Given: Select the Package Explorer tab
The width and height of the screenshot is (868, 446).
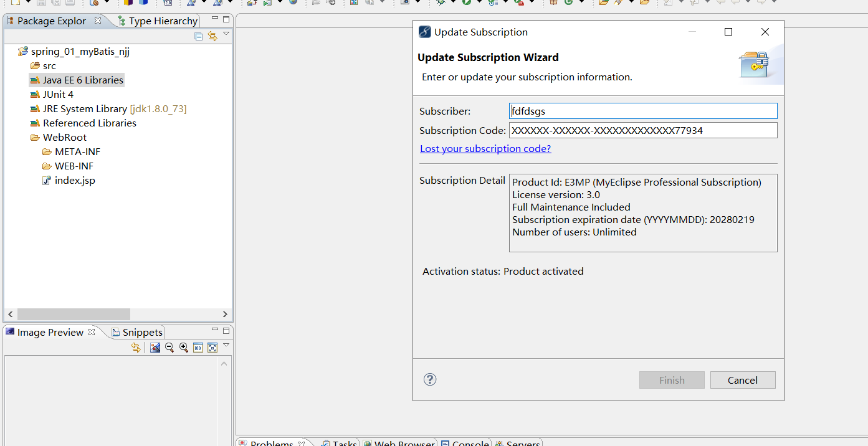Looking at the screenshot, I should (52, 21).
